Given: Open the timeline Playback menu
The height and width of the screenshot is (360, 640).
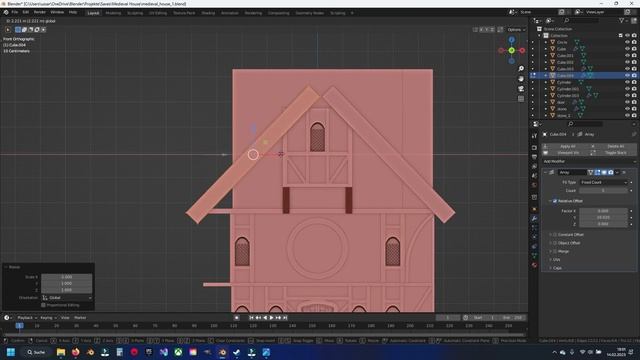Looking at the screenshot, I should point(27,318).
